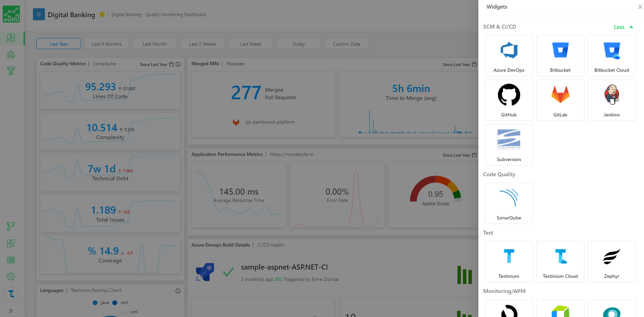Select the Today filter
The width and height of the screenshot is (644, 317).
[299, 44]
